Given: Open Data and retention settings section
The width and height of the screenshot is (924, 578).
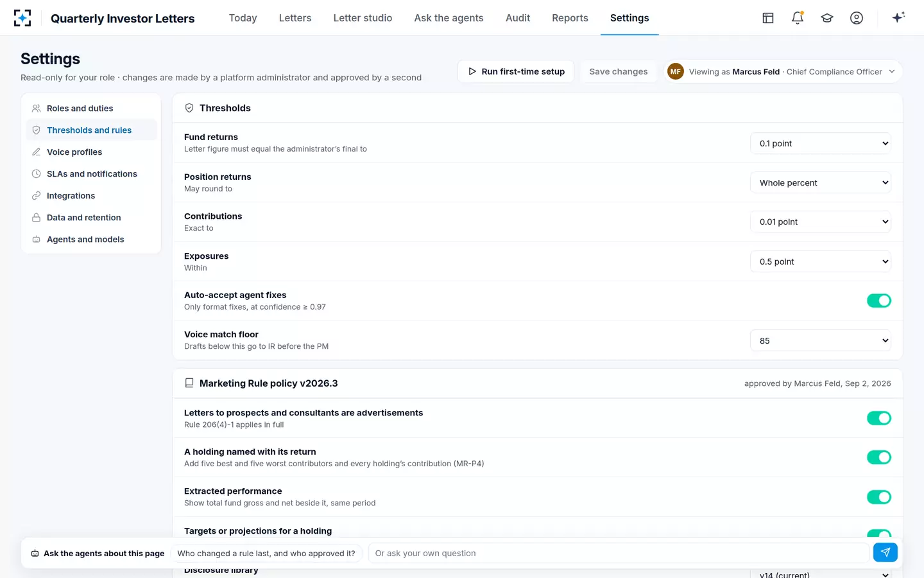Looking at the screenshot, I should (x=91, y=218).
